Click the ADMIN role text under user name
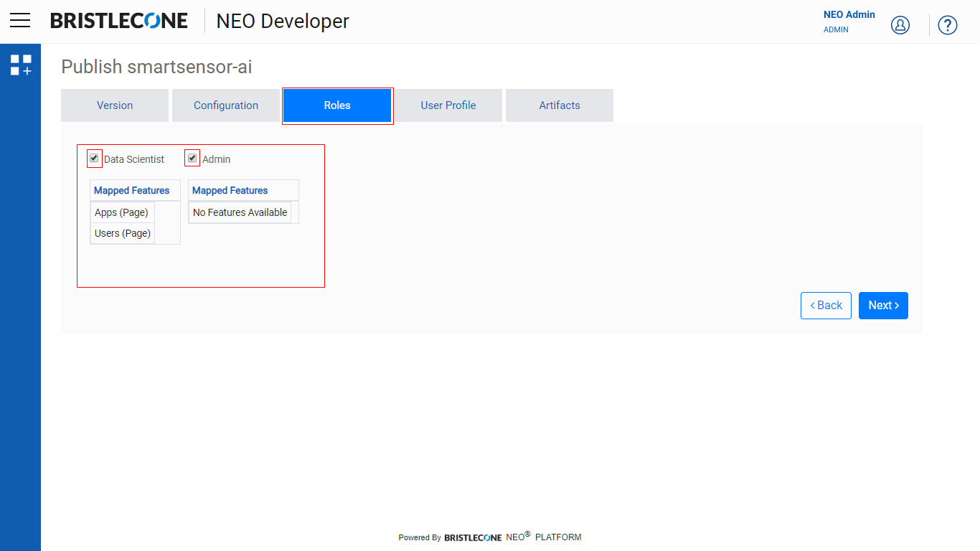The width and height of the screenshot is (980, 551). (836, 30)
